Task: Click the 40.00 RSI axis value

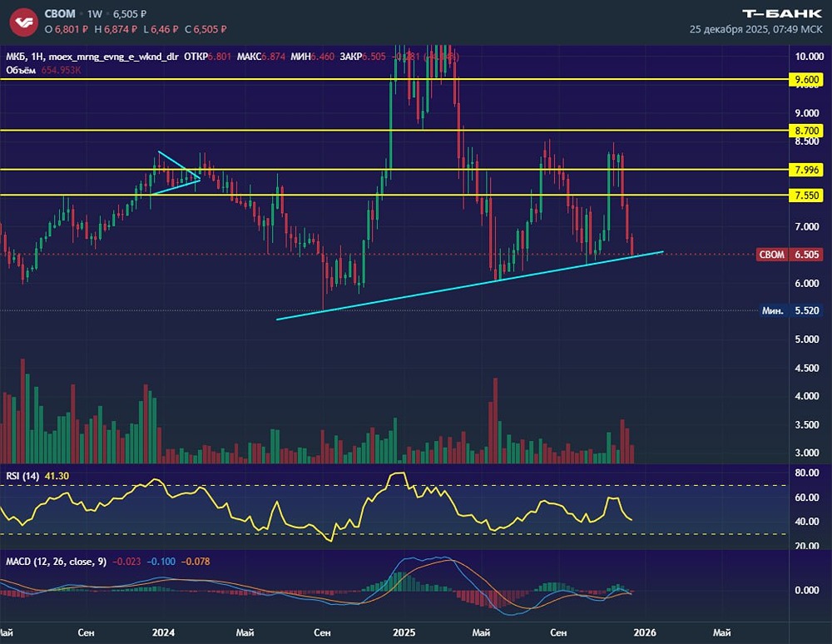Action: (807, 522)
